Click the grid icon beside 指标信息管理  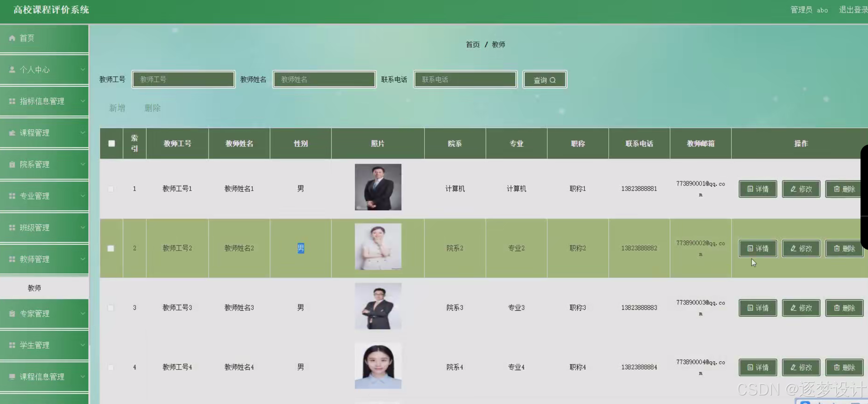(12, 101)
